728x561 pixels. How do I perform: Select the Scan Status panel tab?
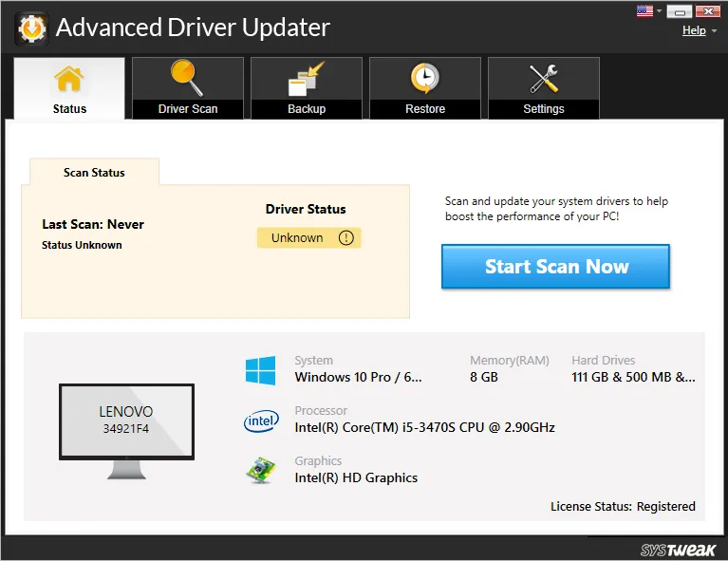(94, 173)
